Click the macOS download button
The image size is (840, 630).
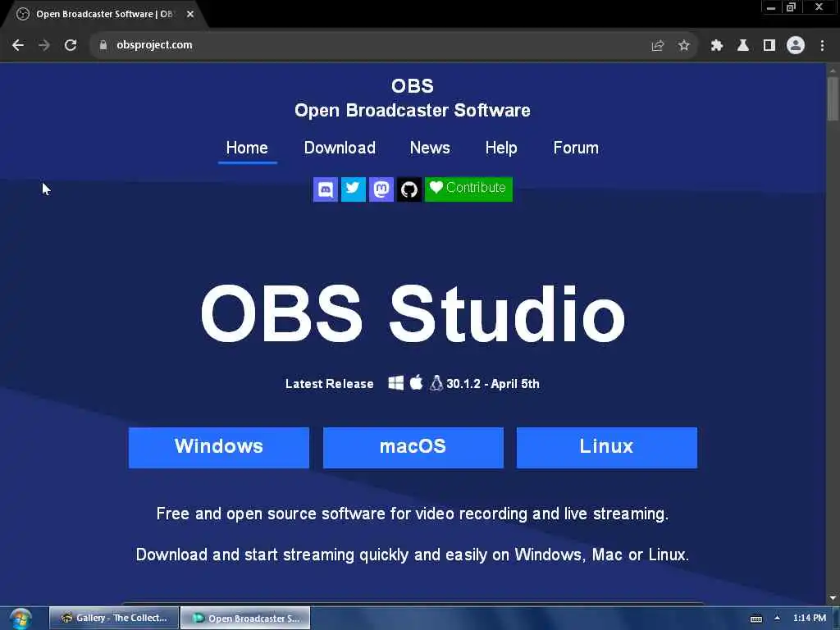tap(413, 447)
